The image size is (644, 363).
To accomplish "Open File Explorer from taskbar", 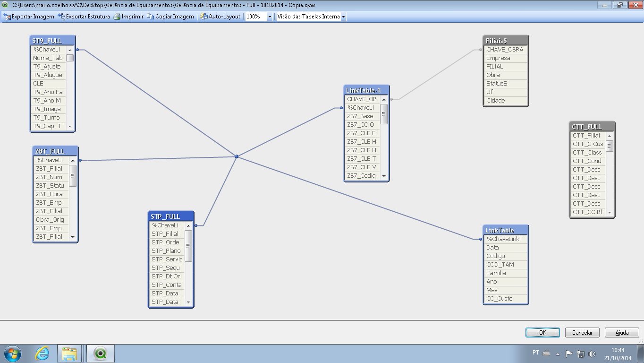I will [70, 354].
